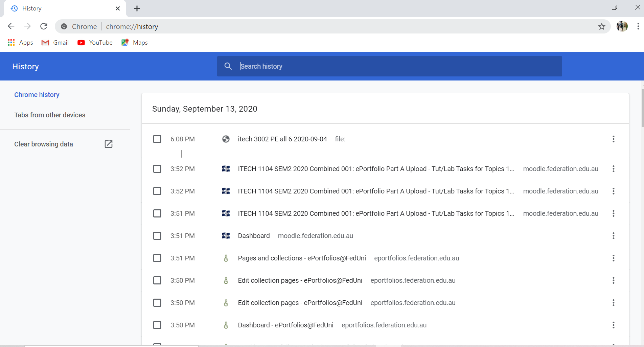The height and width of the screenshot is (347, 644).
Task: Check the box for moodle Dashboard entry
Action: (157, 236)
